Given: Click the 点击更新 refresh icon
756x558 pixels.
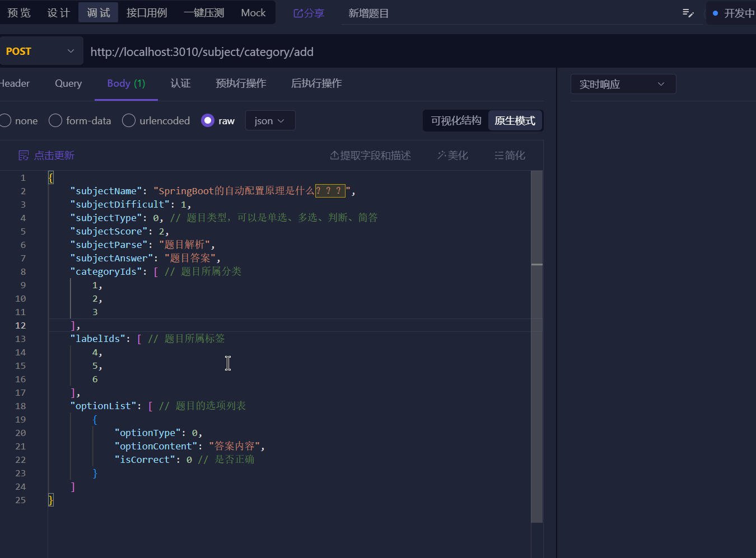Looking at the screenshot, I should pos(24,156).
